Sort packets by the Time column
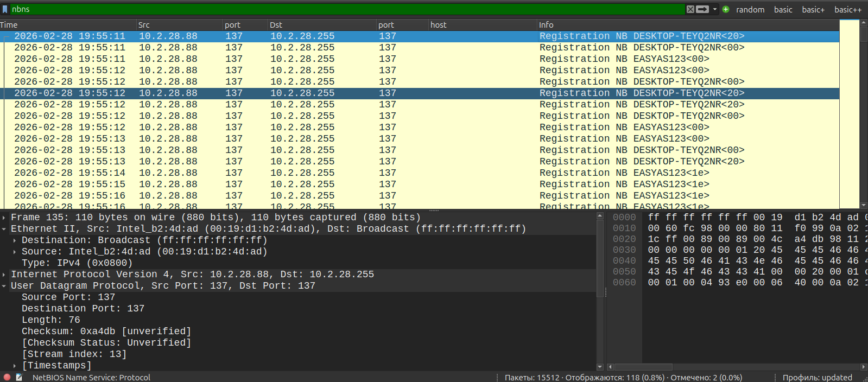This screenshot has height=382, width=868. (x=68, y=25)
